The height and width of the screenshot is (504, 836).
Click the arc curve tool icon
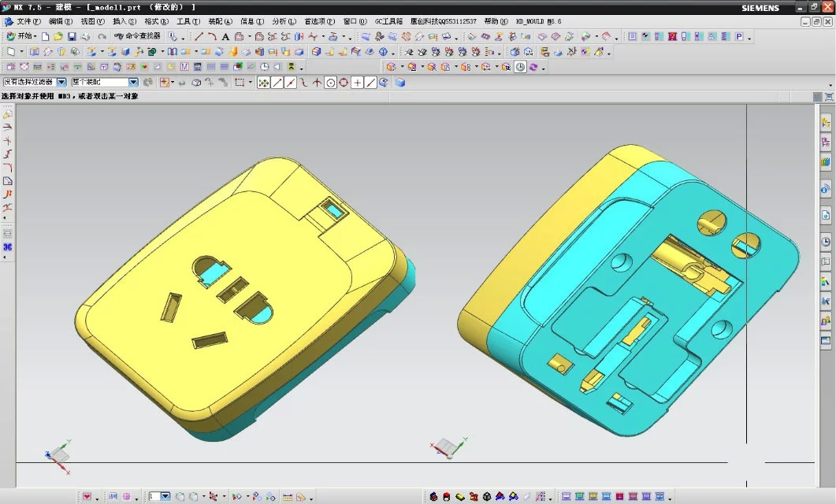click(212, 36)
